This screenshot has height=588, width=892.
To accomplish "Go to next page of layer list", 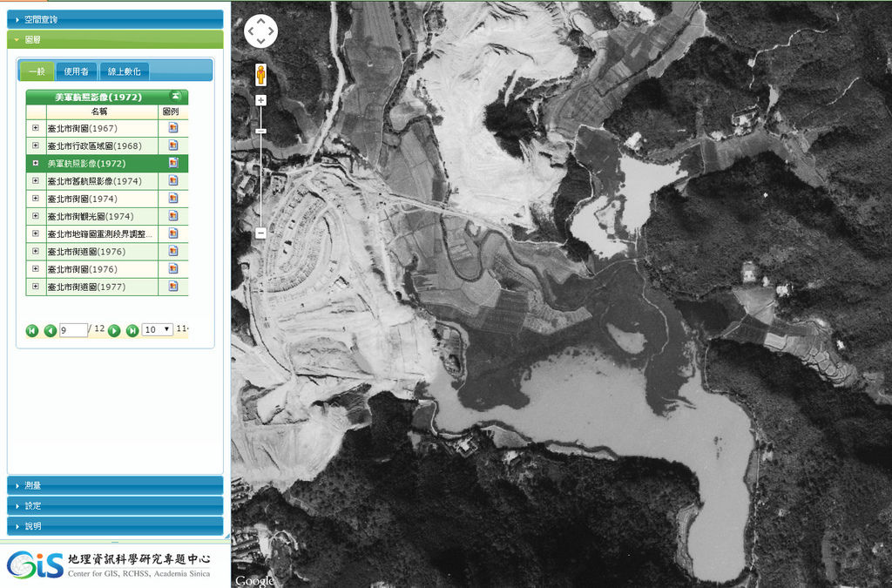I will tap(114, 330).
